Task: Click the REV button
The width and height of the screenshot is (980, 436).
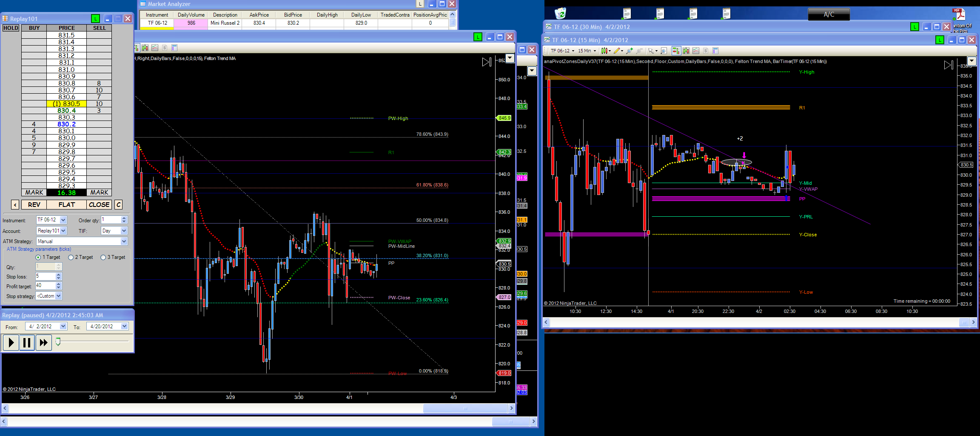Action: (x=34, y=205)
